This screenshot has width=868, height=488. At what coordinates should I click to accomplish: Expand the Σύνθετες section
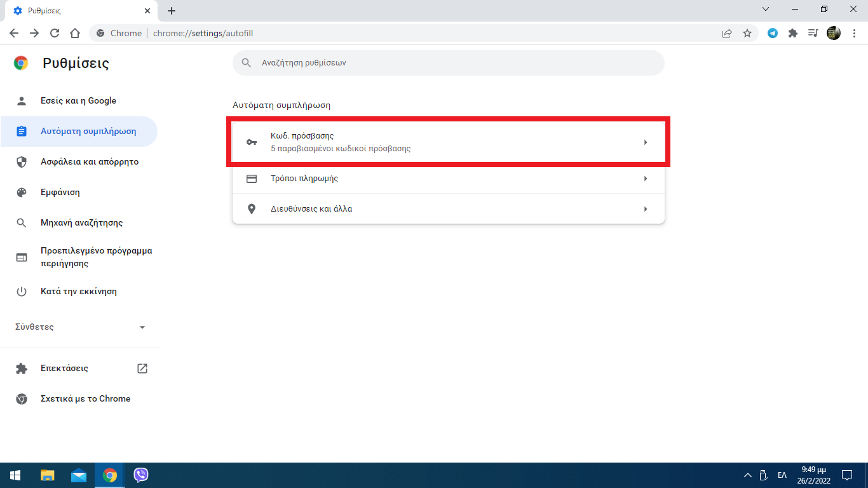point(79,327)
